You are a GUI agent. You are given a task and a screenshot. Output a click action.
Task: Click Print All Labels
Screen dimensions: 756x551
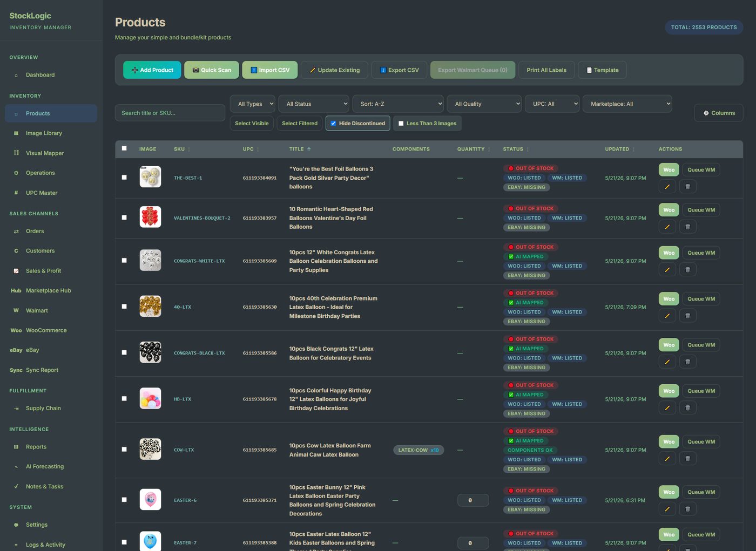546,70
